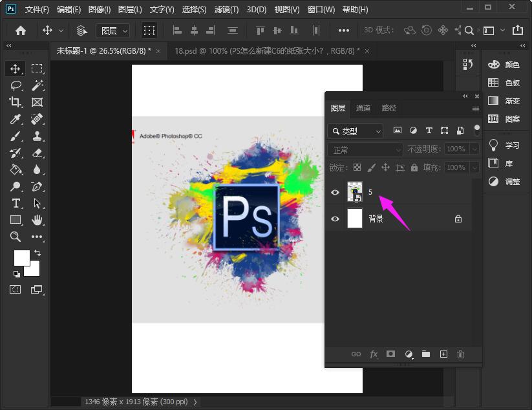532x410 pixels.
Task: Select the Horizontal Type tool
Action: [16, 203]
